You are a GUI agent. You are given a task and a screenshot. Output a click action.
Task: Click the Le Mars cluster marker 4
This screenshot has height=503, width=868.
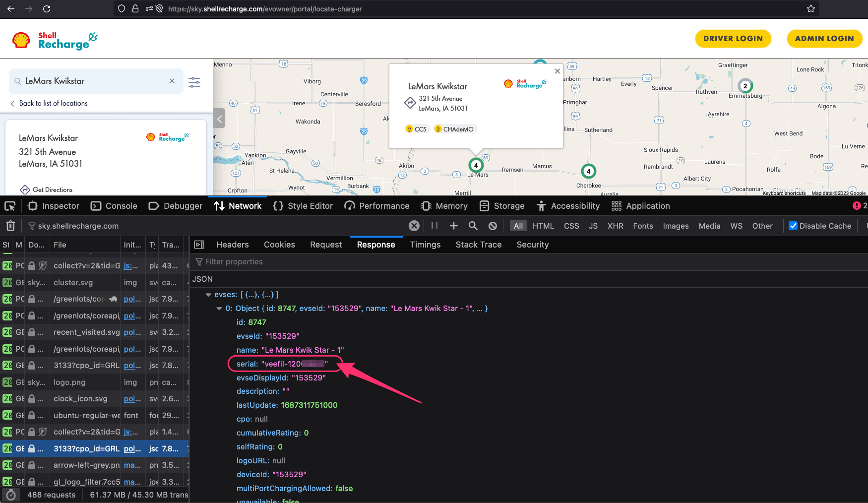point(476,165)
